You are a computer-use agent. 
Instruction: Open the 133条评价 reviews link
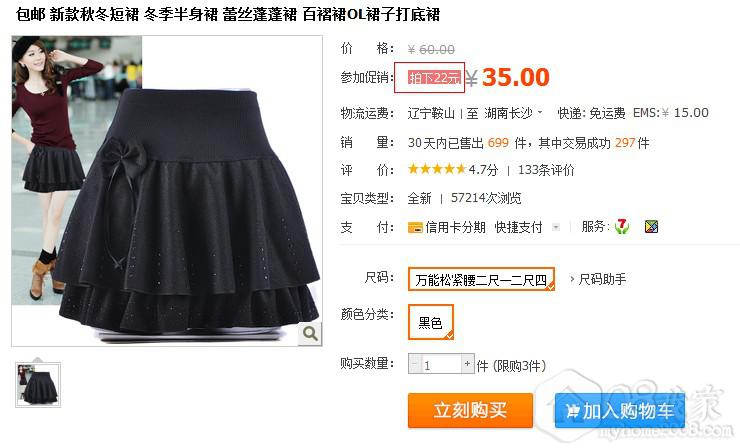pos(546,170)
